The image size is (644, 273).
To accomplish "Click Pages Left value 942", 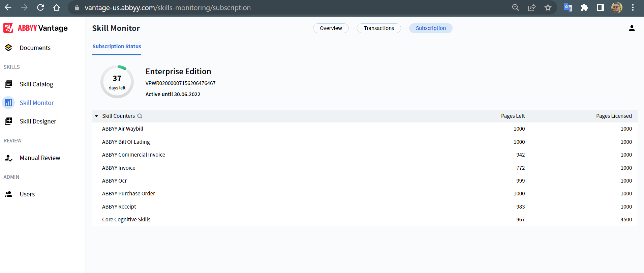I will click(521, 155).
